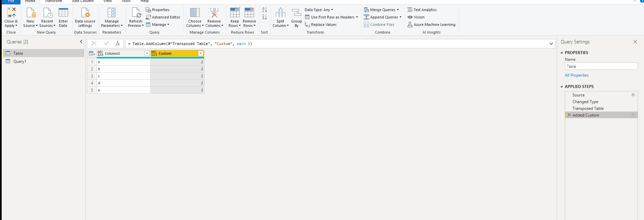The height and width of the screenshot is (220, 644).
Task: Switch to the Help tab
Action: [x=144, y=1]
